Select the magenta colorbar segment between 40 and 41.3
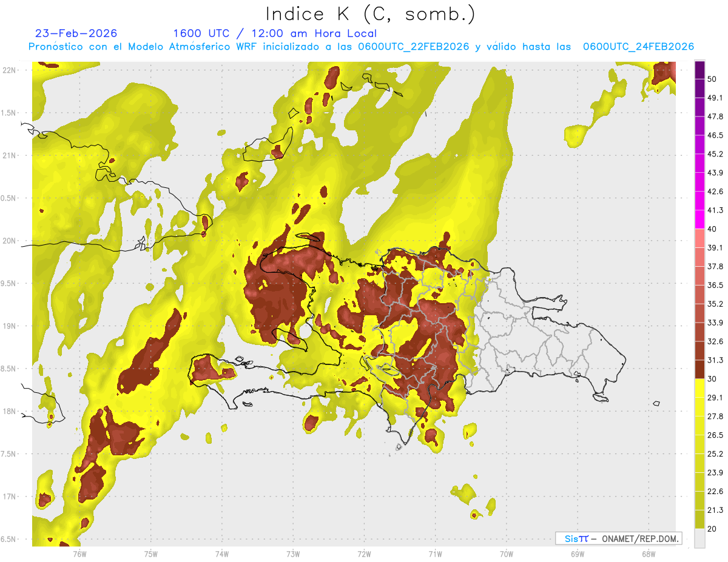The image size is (728, 562). tap(700, 219)
